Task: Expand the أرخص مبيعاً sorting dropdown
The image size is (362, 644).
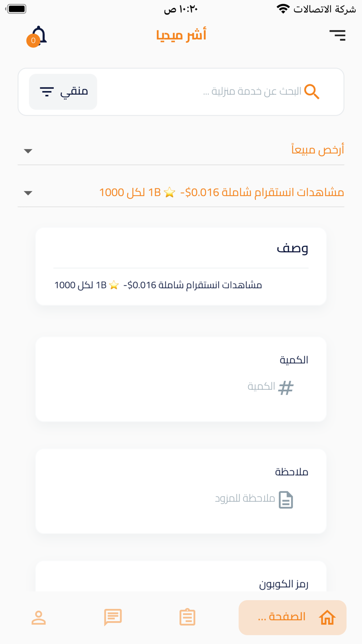Action: point(27,151)
